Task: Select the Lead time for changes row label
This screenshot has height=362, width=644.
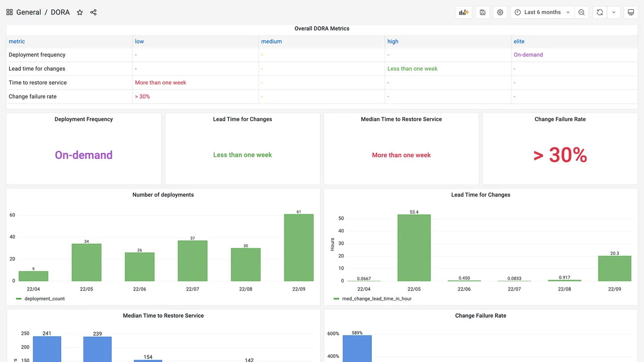Action: pos(37,69)
